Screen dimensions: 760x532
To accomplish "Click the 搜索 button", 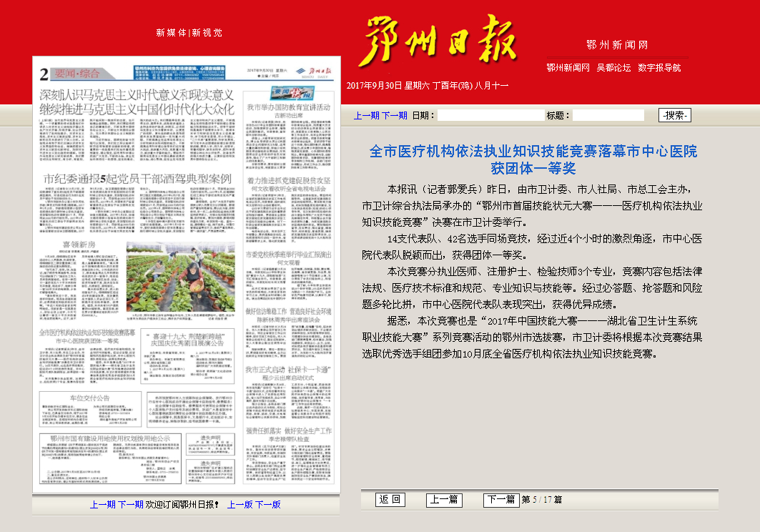I will pyautogui.click(x=674, y=115).
